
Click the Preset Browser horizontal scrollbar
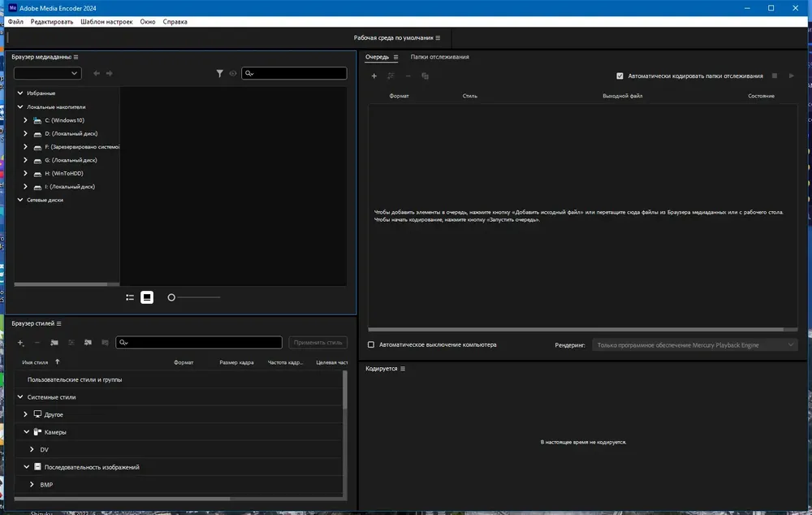pos(123,499)
